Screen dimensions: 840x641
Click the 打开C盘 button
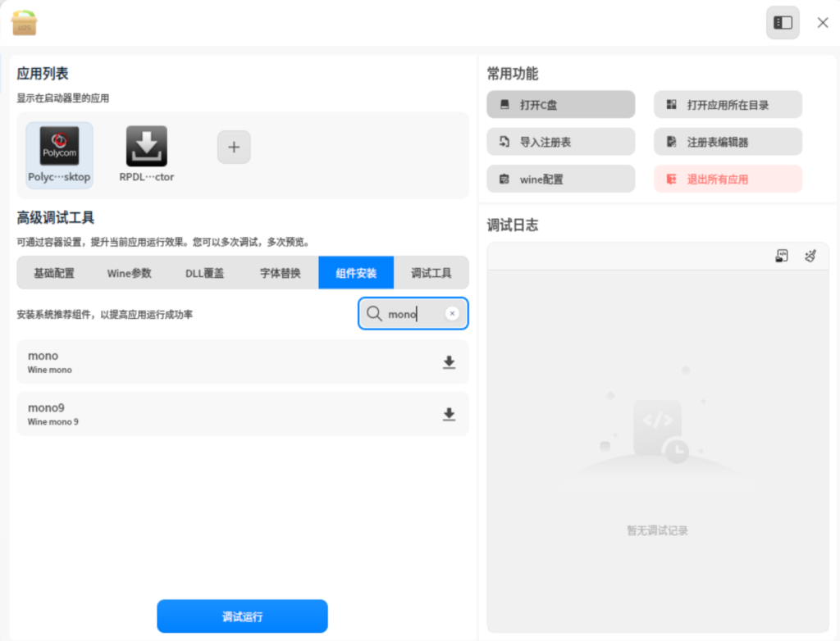[x=560, y=105]
